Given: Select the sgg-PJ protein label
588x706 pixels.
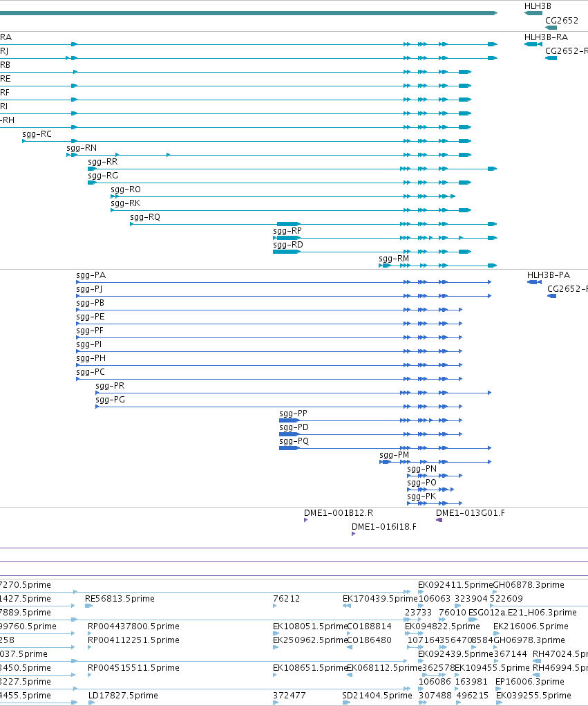Looking at the screenshot, I should click(x=89, y=289).
